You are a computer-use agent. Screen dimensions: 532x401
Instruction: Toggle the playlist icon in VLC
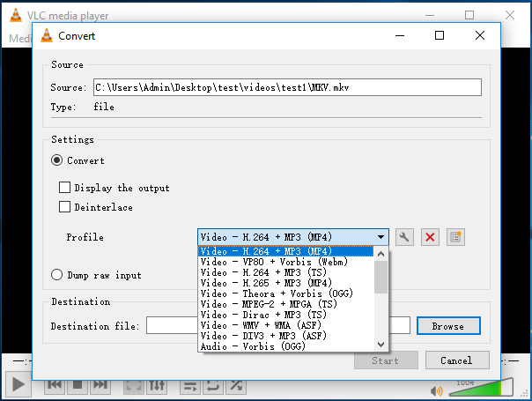(x=190, y=386)
